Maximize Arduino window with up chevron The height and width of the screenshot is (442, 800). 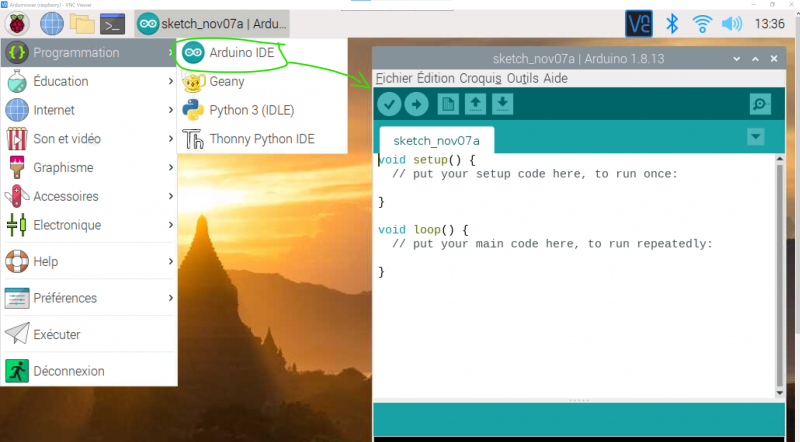coord(755,59)
